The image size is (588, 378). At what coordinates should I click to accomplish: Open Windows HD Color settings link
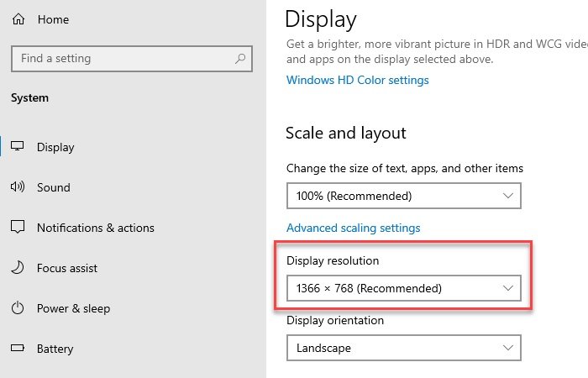click(x=357, y=81)
